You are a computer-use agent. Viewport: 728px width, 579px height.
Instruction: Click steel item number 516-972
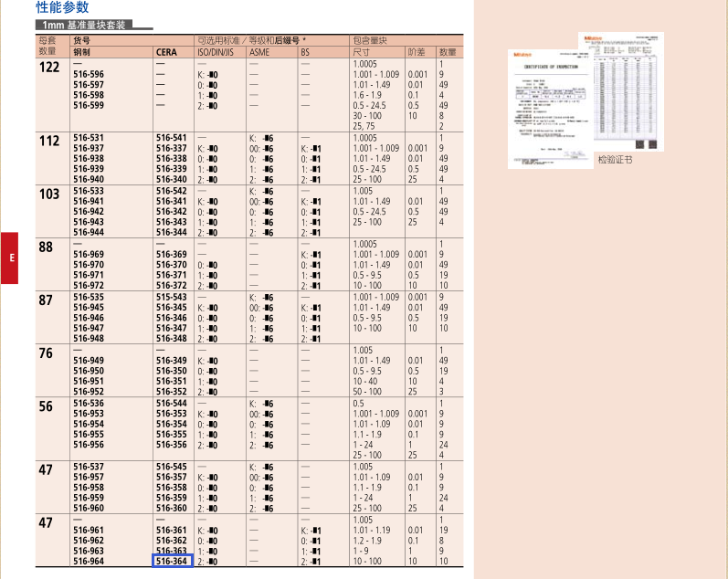(89, 286)
